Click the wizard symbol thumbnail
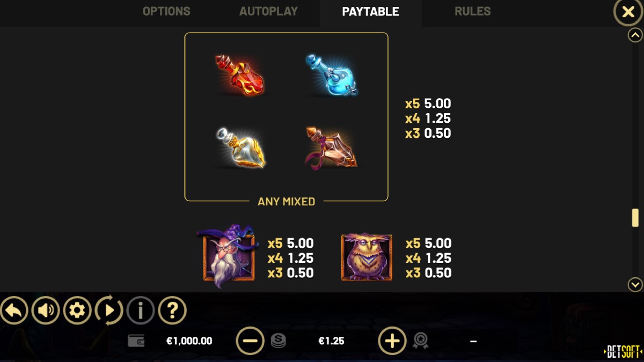 pyautogui.click(x=229, y=256)
